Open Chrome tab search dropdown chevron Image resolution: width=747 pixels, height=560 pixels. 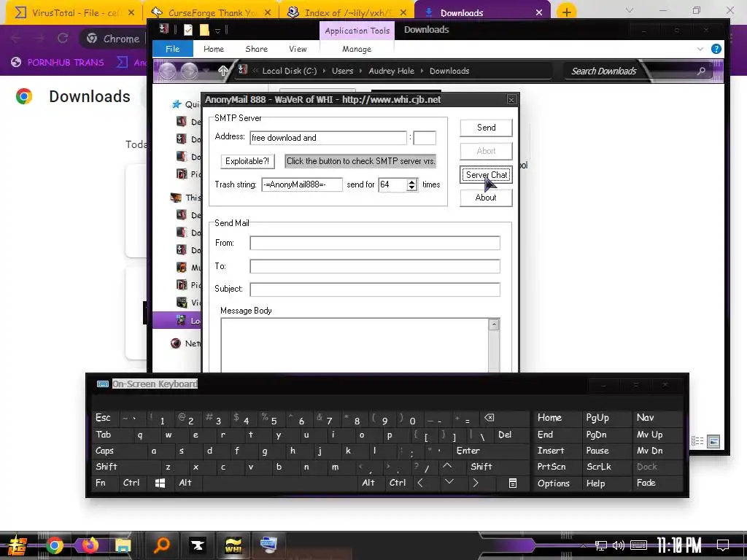(x=630, y=10)
